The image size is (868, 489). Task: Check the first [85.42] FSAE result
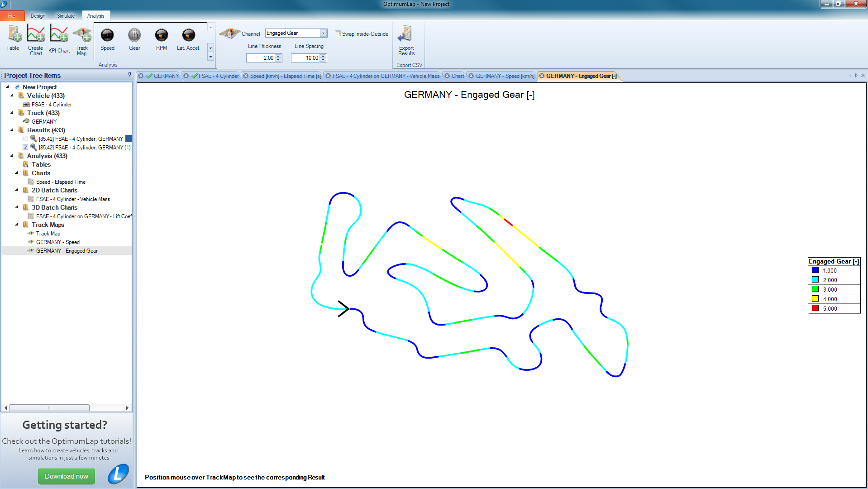click(25, 139)
